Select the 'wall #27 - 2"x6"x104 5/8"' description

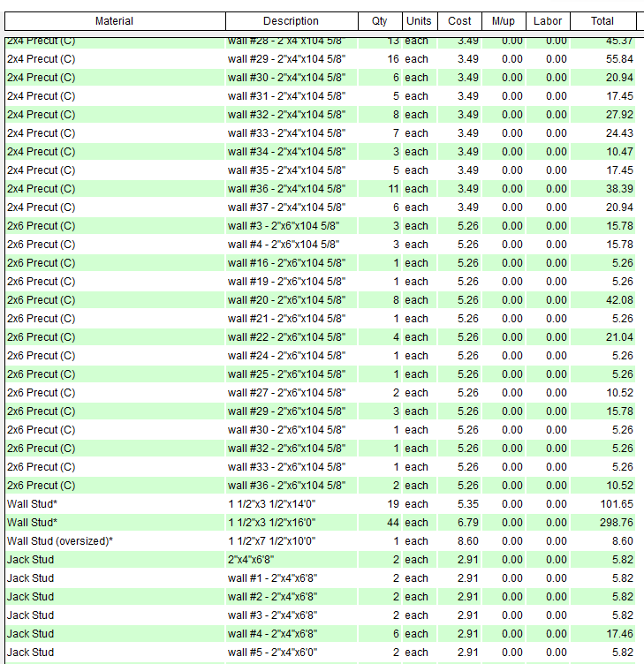click(292, 393)
